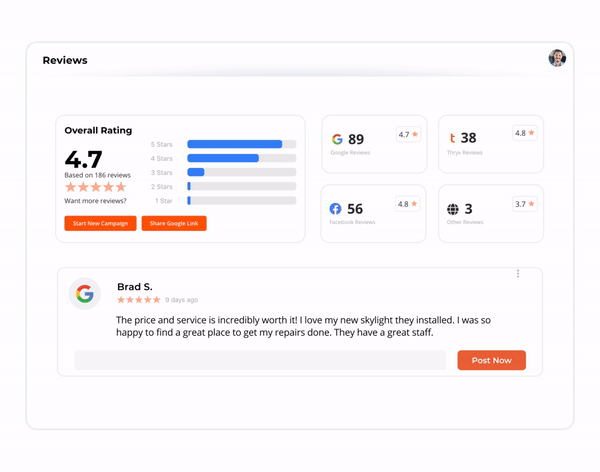Open the user profile avatar

coord(557,58)
